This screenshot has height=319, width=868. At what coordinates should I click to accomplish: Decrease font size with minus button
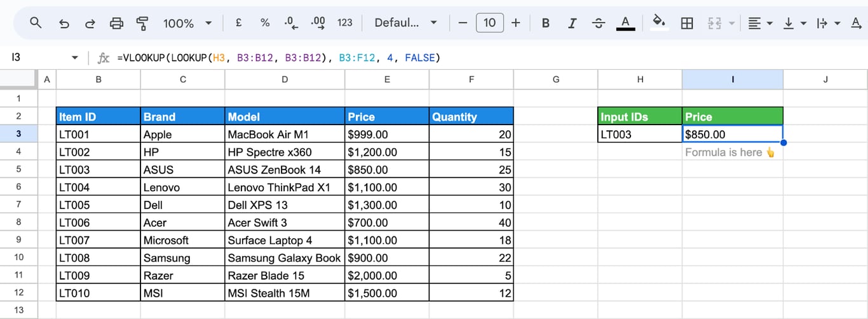pyautogui.click(x=463, y=23)
